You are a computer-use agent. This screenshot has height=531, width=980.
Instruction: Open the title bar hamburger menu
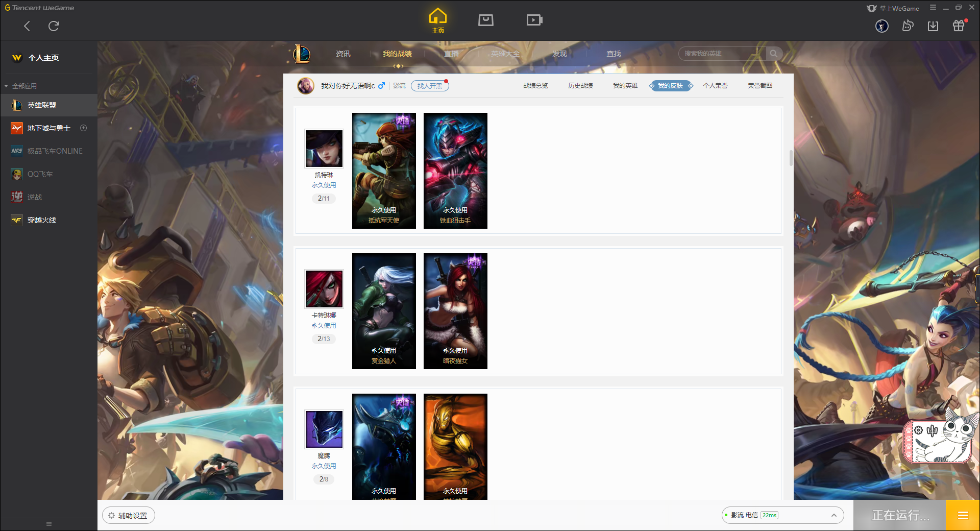[933, 8]
